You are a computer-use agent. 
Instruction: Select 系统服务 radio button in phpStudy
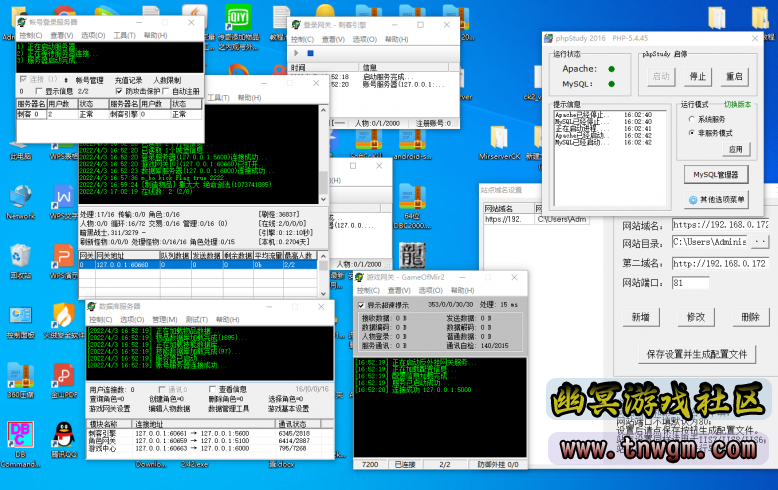[692, 120]
